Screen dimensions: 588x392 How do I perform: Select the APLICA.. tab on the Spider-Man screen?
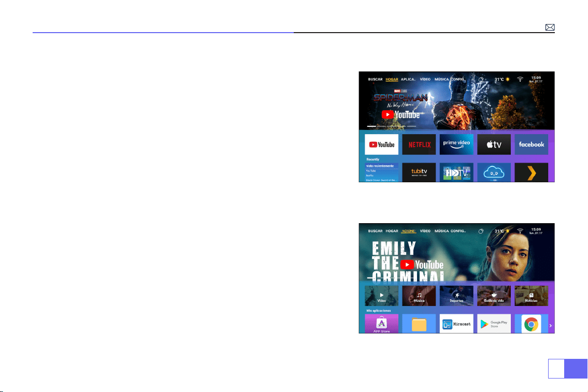(x=408, y=79)
